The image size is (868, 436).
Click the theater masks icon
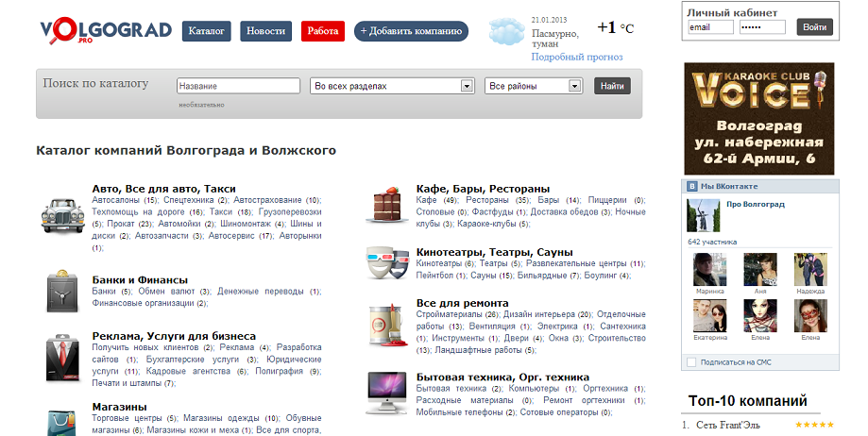coord(386,263)
